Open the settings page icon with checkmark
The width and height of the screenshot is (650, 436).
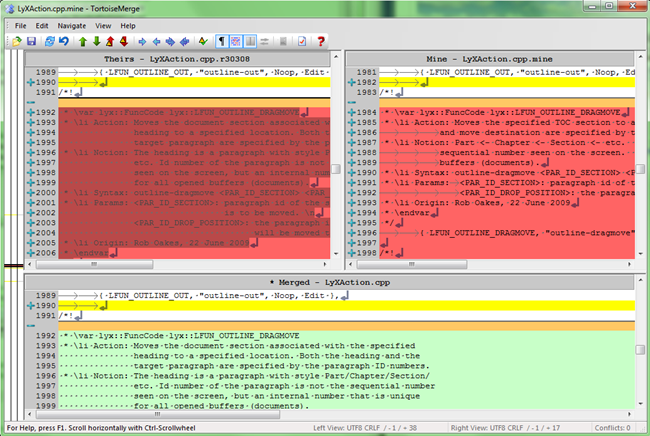tap(302, 41)
